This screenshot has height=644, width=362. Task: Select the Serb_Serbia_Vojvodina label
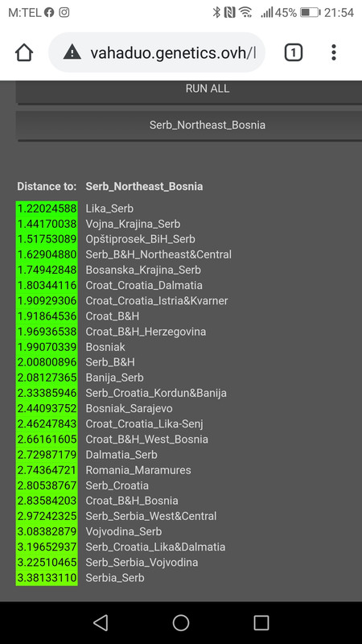[142, 562]
